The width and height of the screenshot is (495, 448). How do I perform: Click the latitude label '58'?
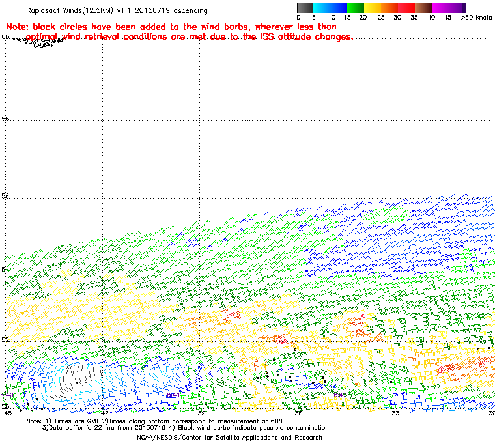(x=5, y=119)
